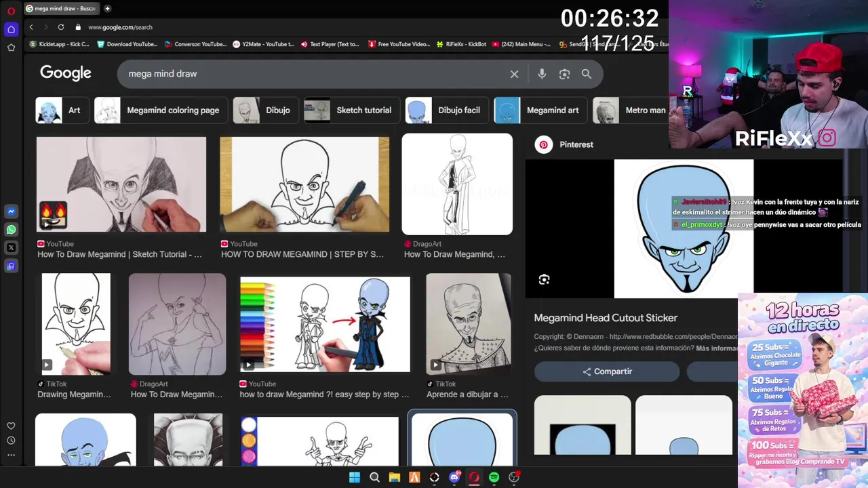
Task: Start voice search with microphone icon
Action: click(x=542, y=74)
